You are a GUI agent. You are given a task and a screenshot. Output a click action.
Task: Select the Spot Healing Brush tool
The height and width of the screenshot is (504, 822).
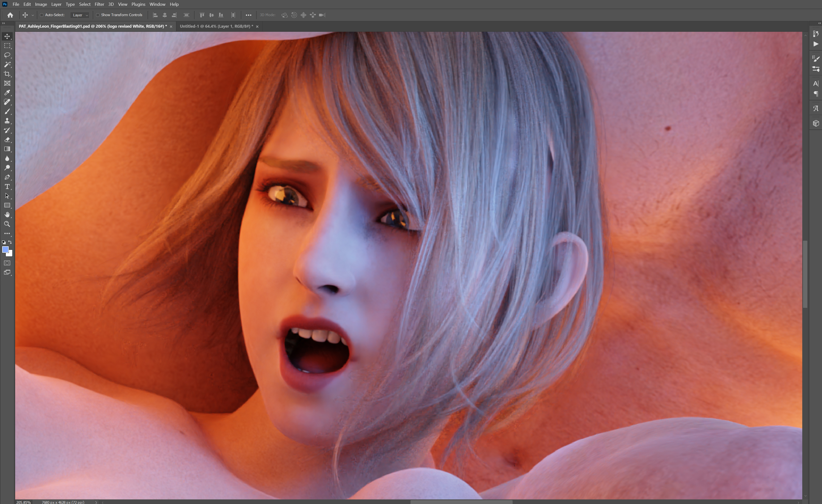(x=7, y=102)
